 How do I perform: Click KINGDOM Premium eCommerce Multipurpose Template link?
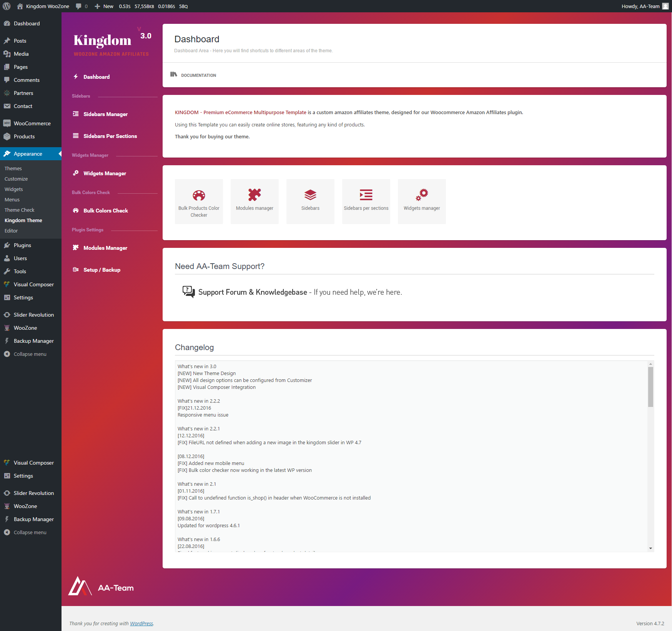coord(241,112)
